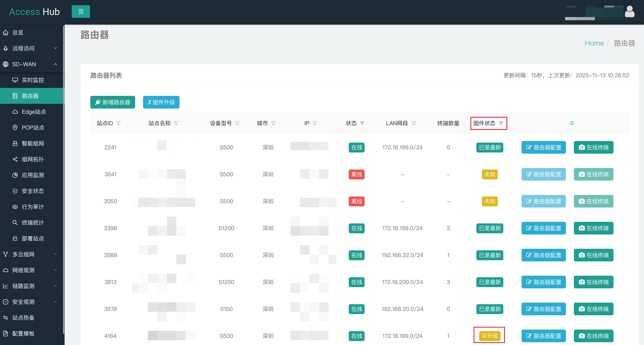Expand the 链路监测 sidebar menu
644x345 pixels.
(x=32, y=286)
